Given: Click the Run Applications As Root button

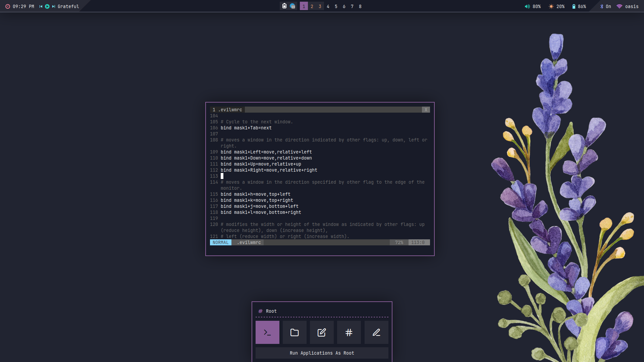Looking at the screenshot, I should click(x=322, y=353).
